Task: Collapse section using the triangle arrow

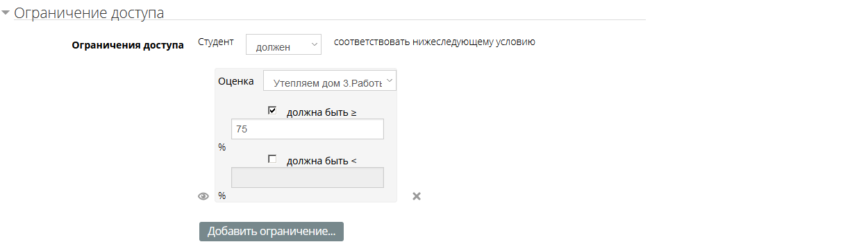Action: pos(6,12)
